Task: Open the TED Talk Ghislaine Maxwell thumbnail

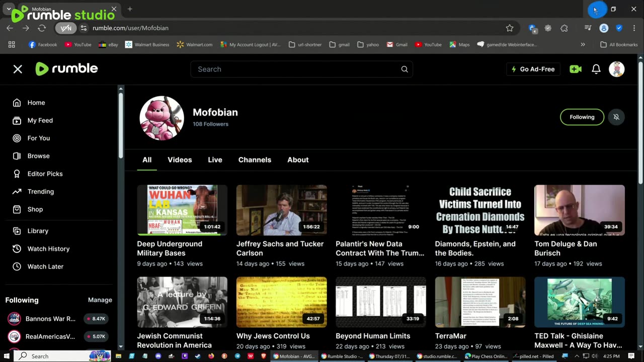Action: coord(580,302)
